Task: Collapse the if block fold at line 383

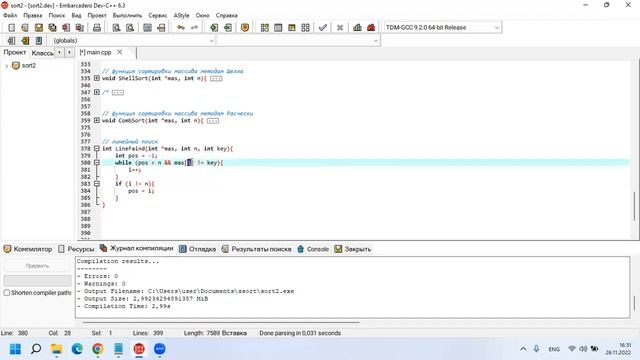Action: point(97,184)
